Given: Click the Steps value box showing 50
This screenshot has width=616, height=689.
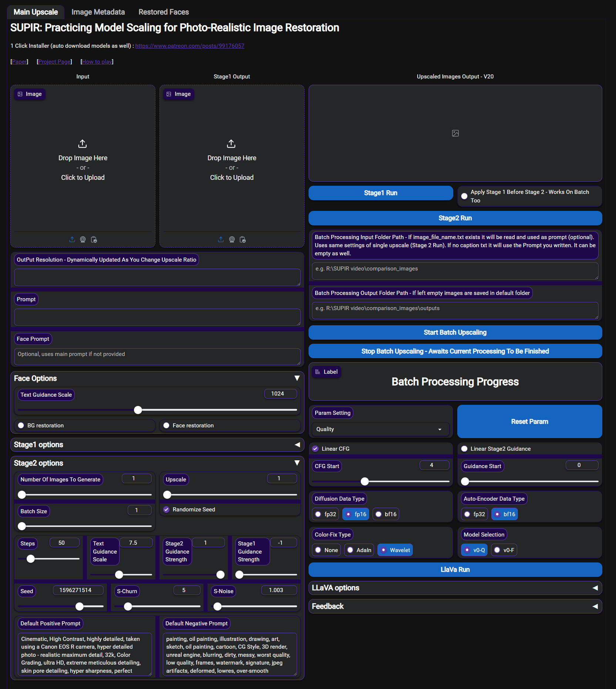Looking at the screenshot, I should (64, 543).
